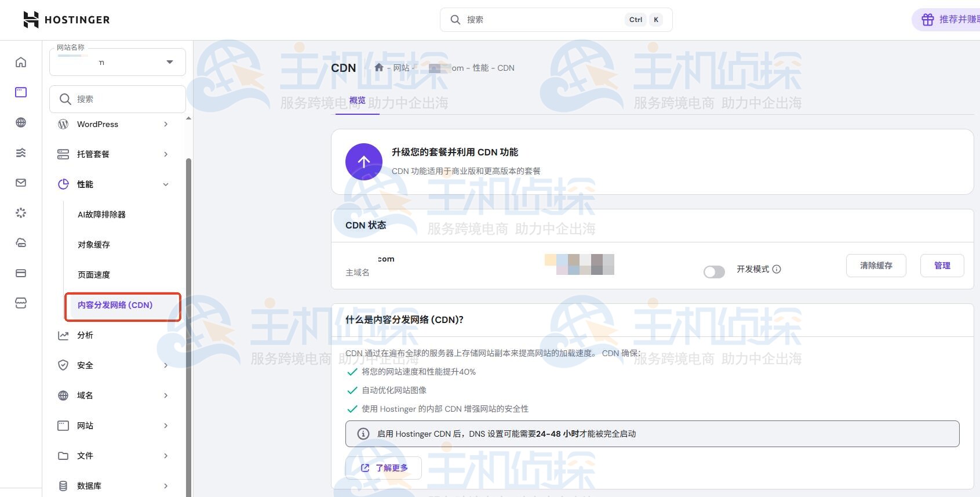Open AI故障排除器 menu item
980x497 pixels.
(x=101, y=215)
